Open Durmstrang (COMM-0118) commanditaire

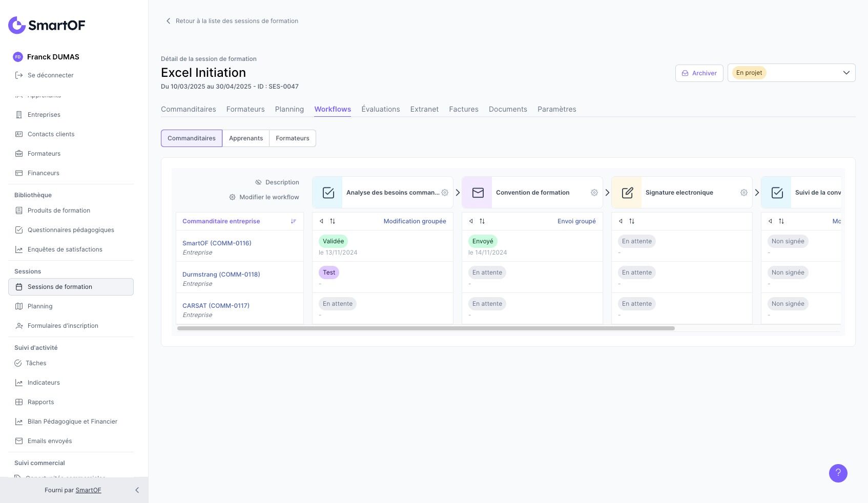pos(221,275)
